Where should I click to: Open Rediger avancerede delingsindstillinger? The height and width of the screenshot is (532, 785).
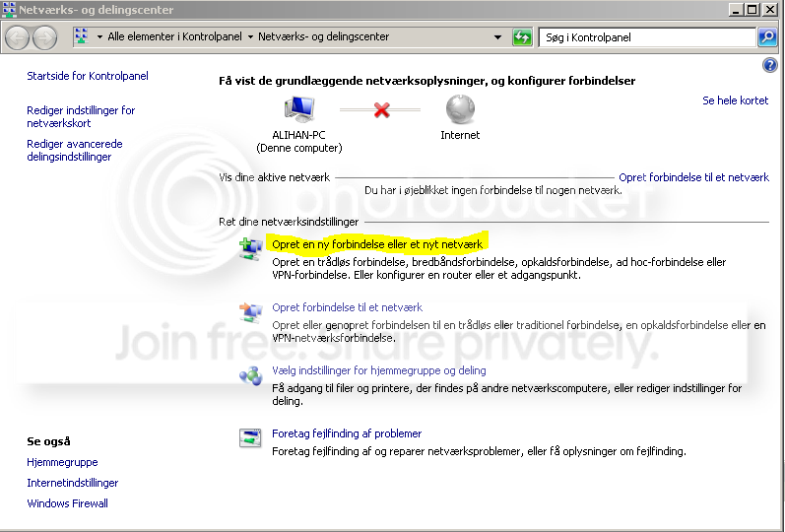75,151
